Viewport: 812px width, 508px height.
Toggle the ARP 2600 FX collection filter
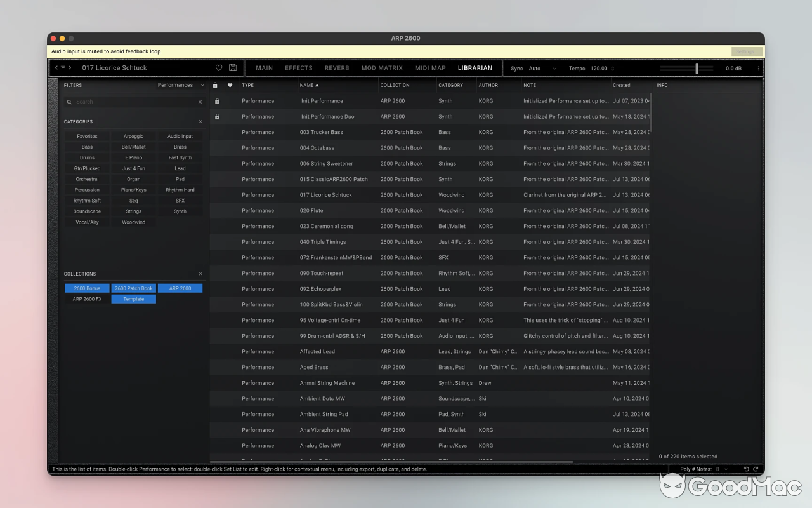[87, 299]
